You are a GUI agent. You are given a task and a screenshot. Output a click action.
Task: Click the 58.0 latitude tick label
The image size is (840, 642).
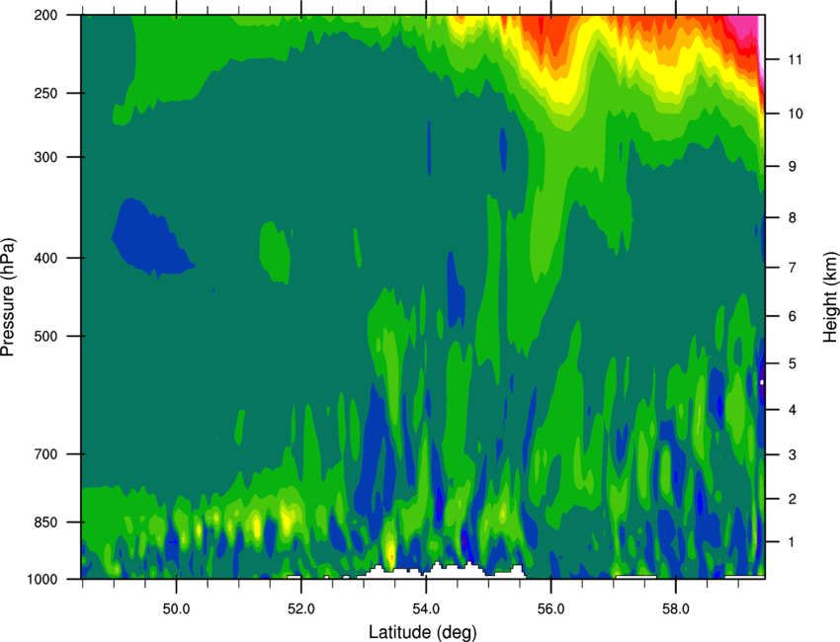[676, 609]
